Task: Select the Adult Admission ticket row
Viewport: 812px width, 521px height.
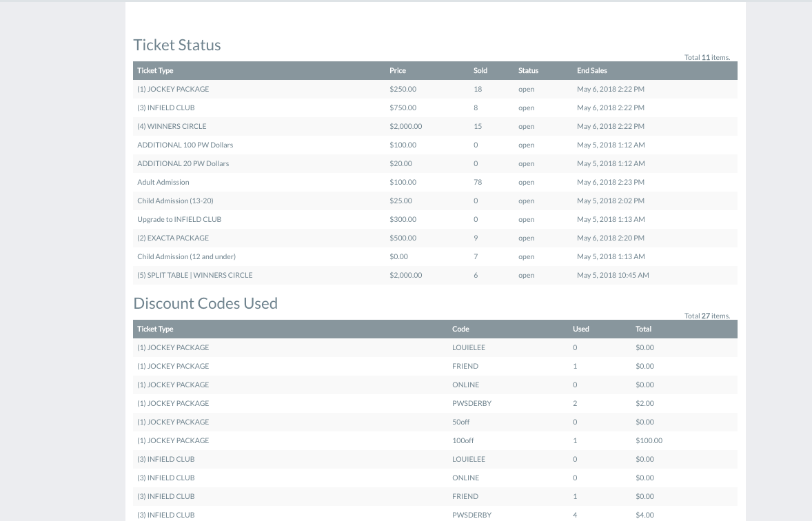Action: coord(163,182)
